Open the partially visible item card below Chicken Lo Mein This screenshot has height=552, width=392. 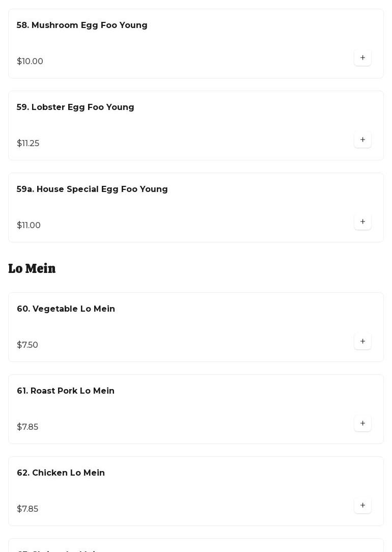coord(195,546)
